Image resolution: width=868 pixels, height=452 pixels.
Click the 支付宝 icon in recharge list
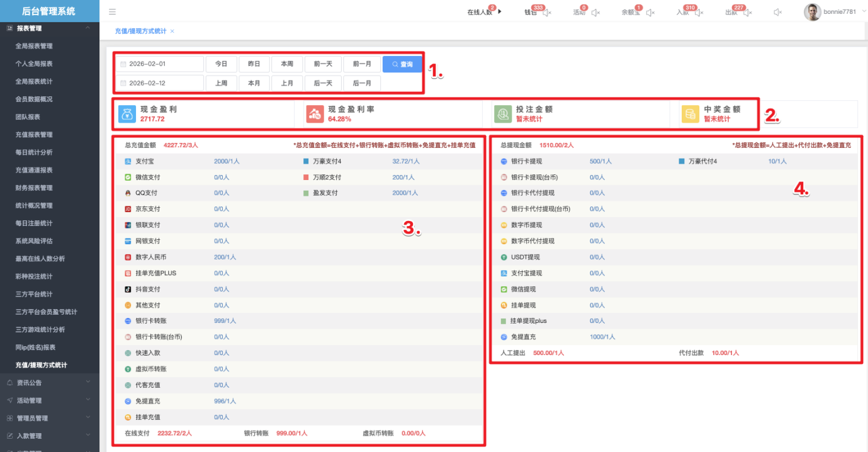[128, 161]
